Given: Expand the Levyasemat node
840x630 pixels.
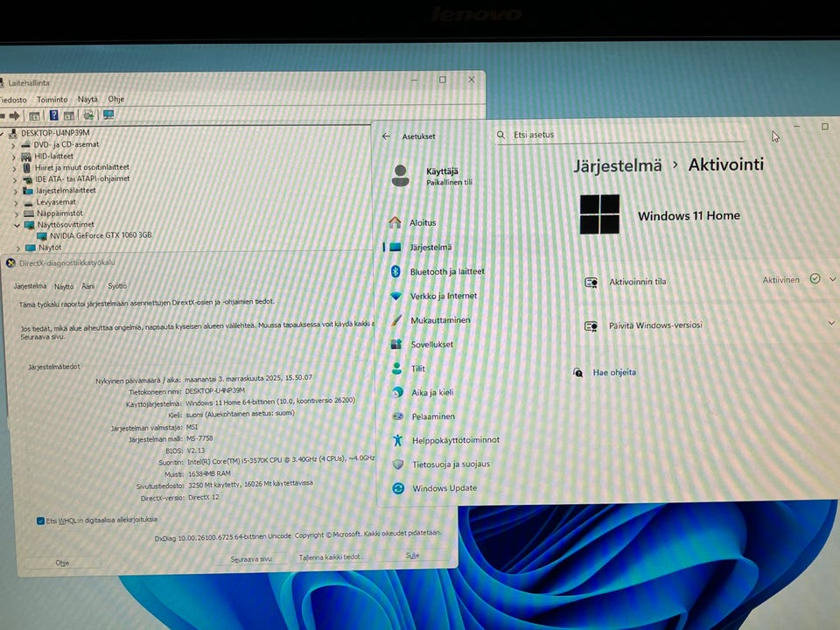Looking at the screenshot, I should (16, 202).
